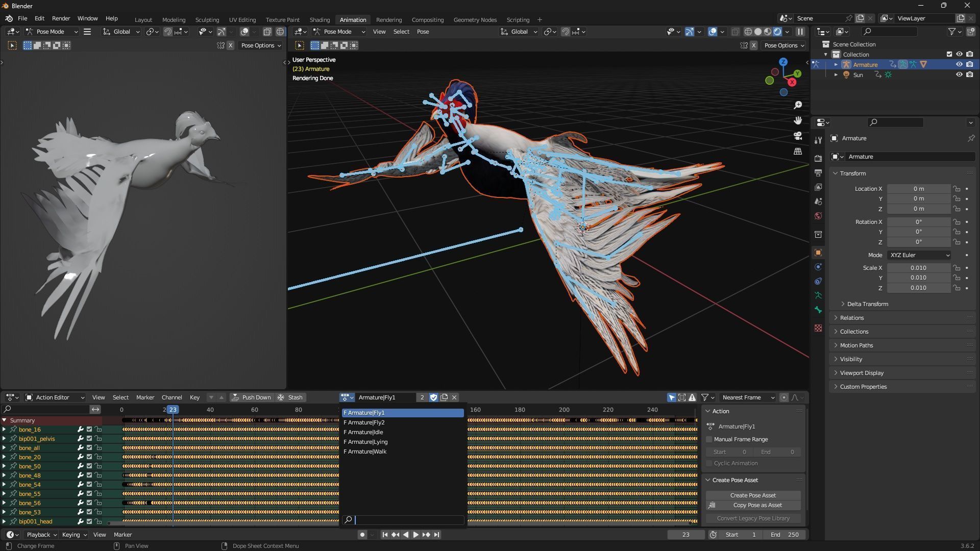This screenshot has width=980, height=551.
Task: Open the Render menu
Action: pyautogui.click(x=61, y=18)
